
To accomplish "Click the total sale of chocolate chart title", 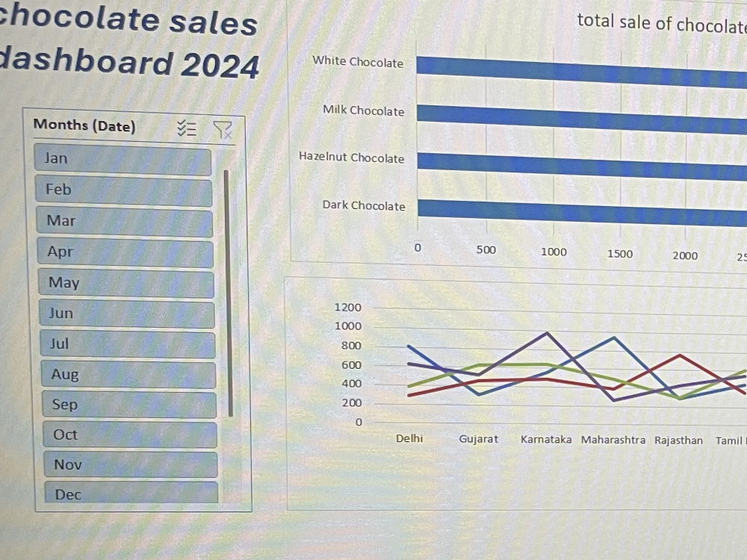I will (x=662, y=23).
